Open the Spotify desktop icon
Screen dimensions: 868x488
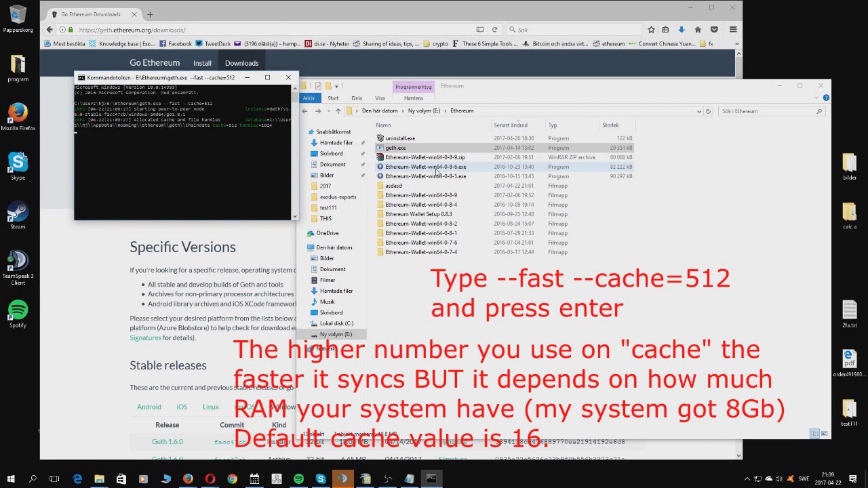tap(18, 314)
